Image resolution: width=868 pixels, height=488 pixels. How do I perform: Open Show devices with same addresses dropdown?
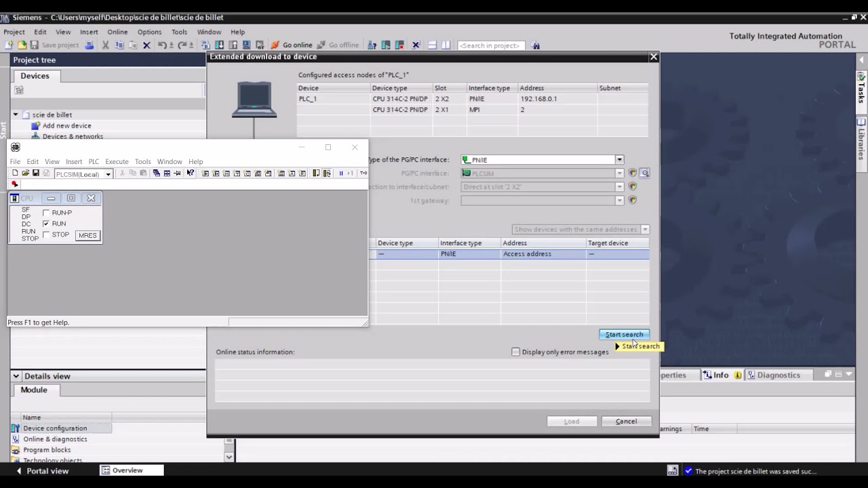pyautogui.click(x=645, y=230)
